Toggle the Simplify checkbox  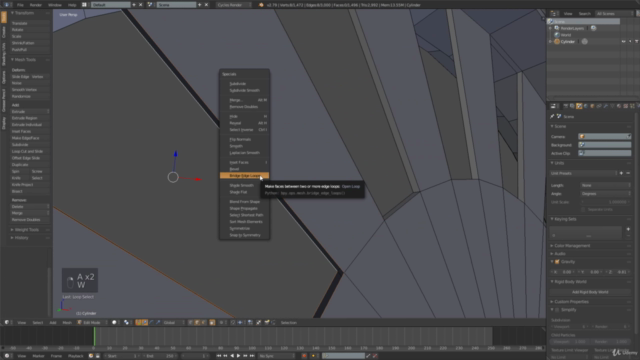(557, 310)
